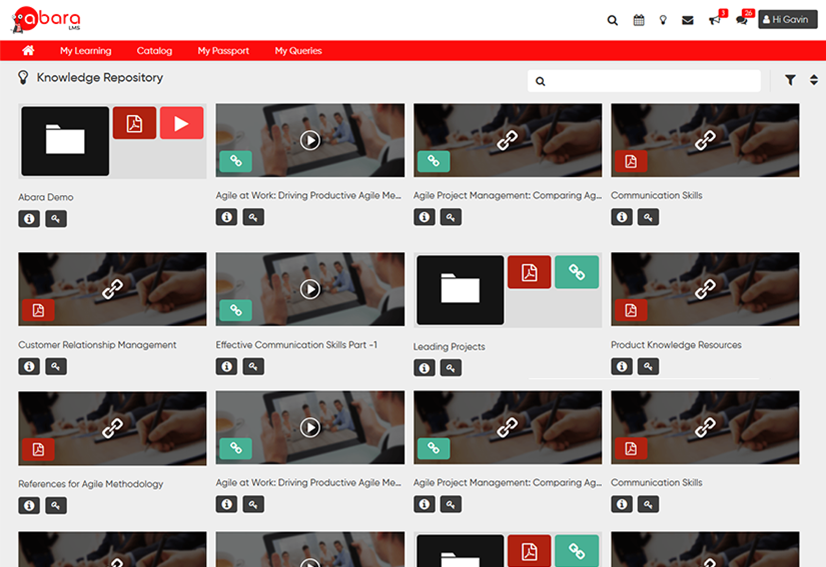Open the Hi Gavin user menu
This screenshot has height=567, width=826.
[788, 19]
